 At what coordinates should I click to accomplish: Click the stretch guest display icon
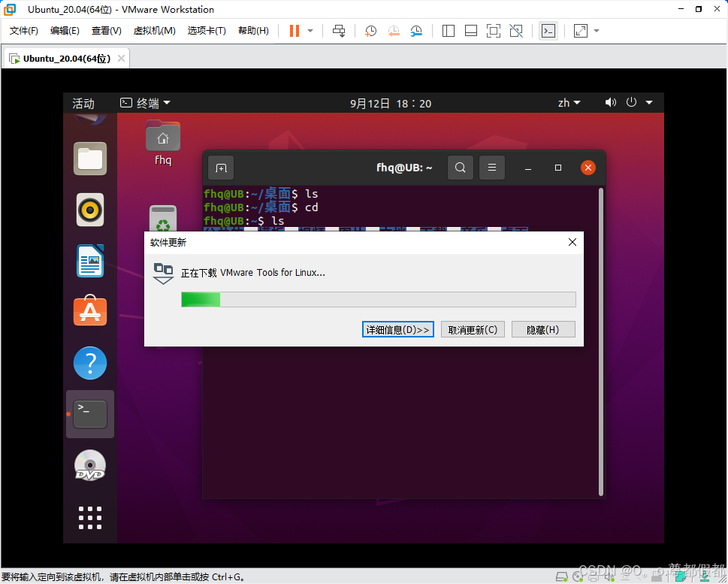tap(580, 31)
